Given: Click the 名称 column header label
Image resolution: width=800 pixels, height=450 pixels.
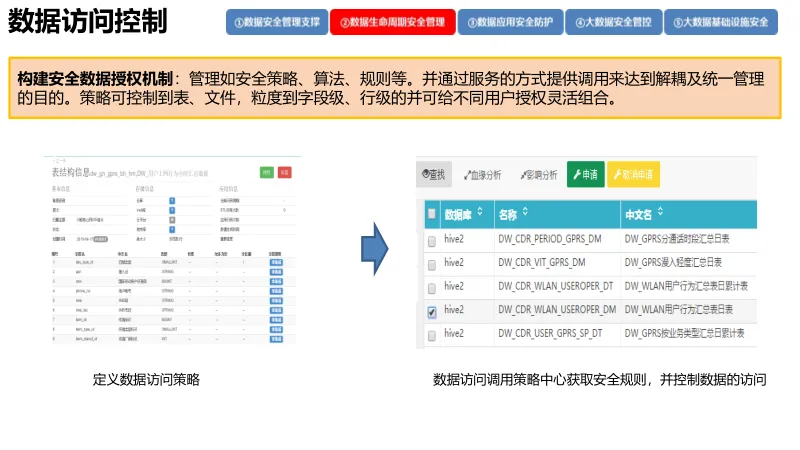Looking at the screenshot, I should pos(507,215).
